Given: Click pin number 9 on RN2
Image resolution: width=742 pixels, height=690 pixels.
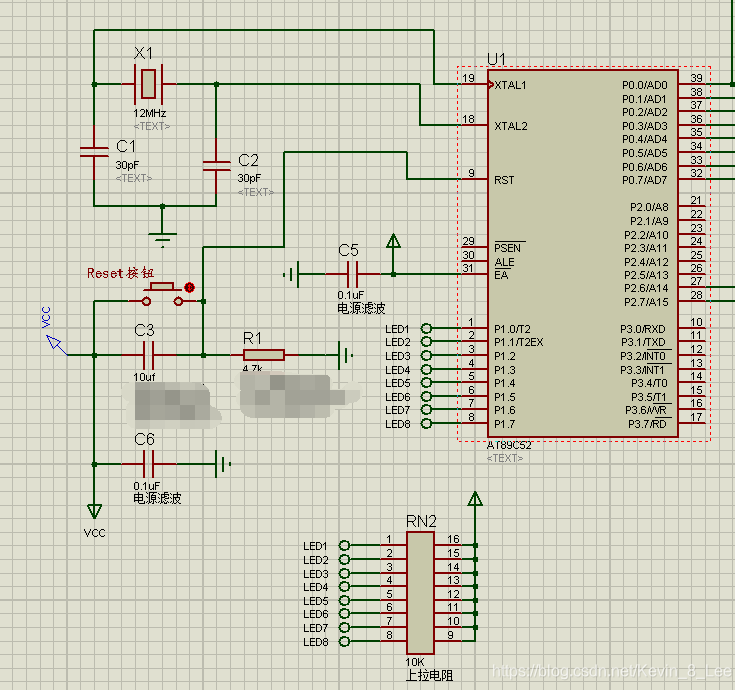Looking at the screenshot, I should tap(450, 635).
